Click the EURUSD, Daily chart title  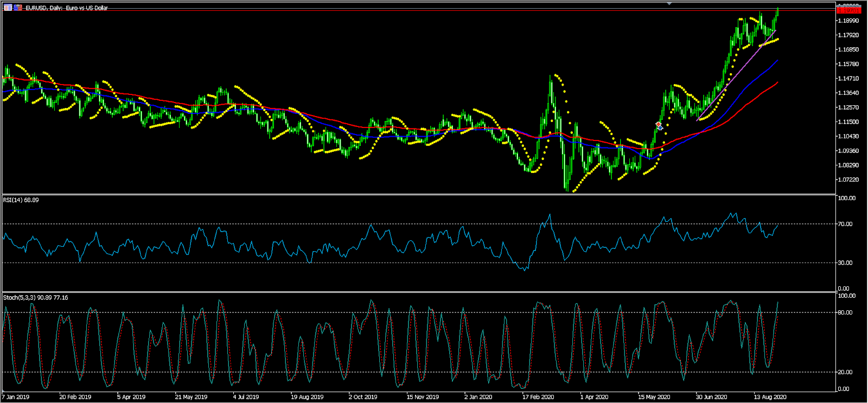[66, 8]
